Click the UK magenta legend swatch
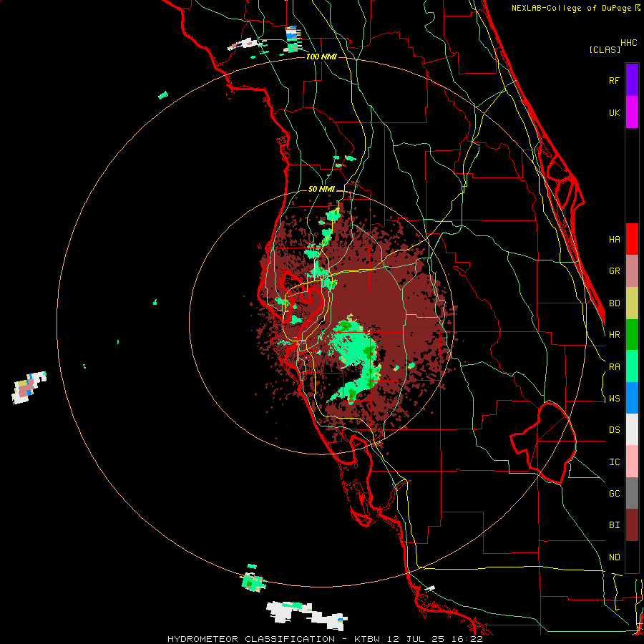This screenshot has width=644, height=644. tap(632, 112)
